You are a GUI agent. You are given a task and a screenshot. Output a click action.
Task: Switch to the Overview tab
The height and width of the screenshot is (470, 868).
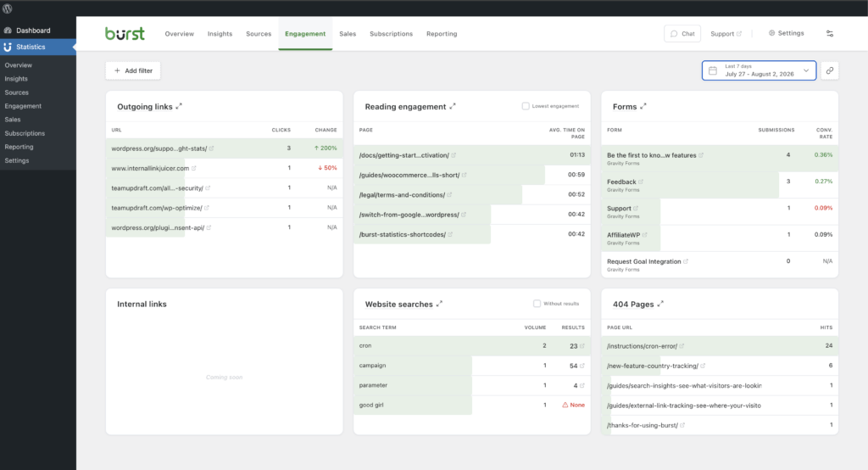[x=180, y=34]
